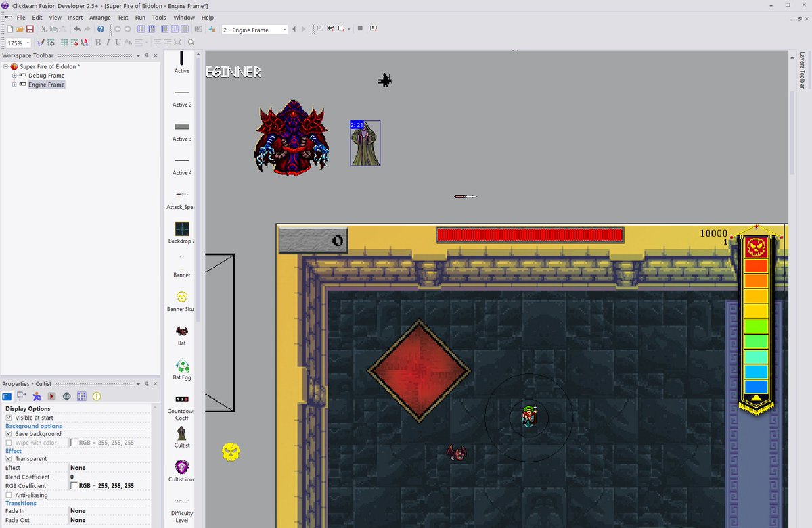Toggle the Visible at start checkbox

pyautogui.click(x=9, y=418)
